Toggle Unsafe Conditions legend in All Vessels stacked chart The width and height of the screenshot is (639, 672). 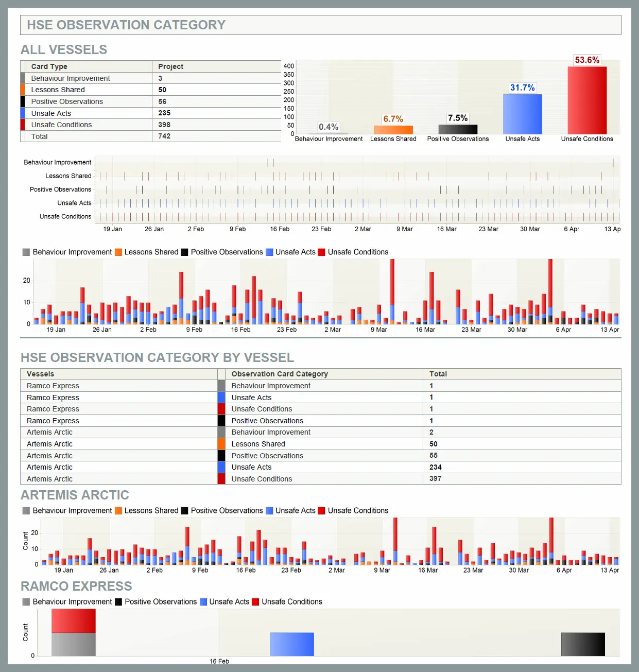click(x=353, y=252)
